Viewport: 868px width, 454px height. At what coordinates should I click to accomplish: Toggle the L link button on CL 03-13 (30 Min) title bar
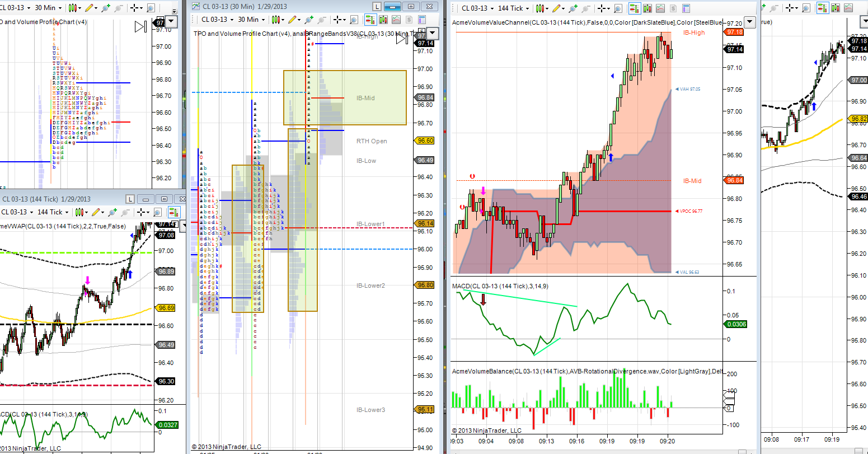click(377, 6)
